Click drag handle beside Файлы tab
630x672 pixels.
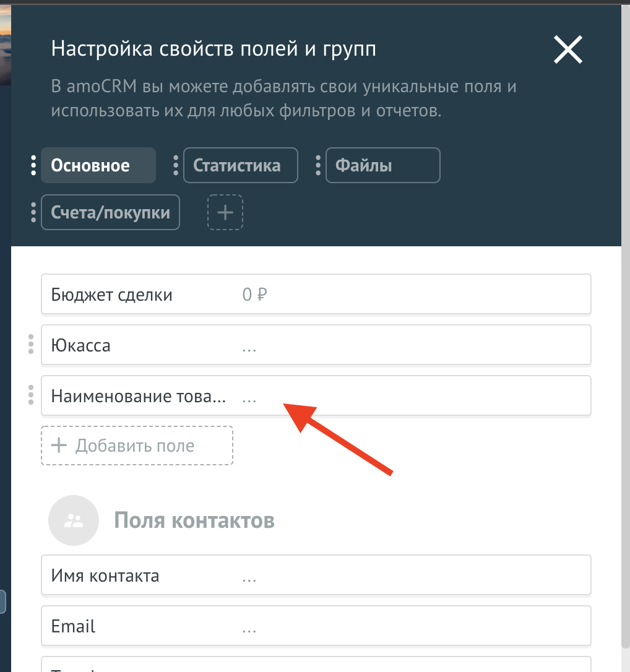[318, 165]
